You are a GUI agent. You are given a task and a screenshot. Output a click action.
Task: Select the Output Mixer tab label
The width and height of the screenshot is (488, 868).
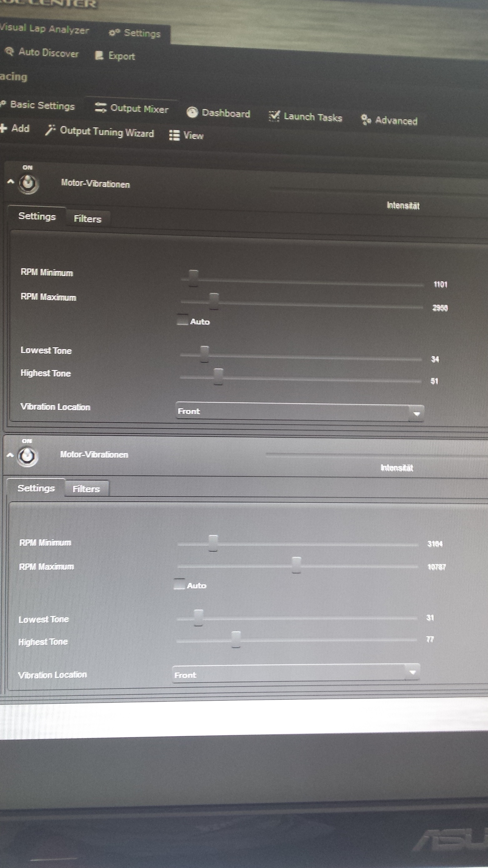(x=139, y=109)
